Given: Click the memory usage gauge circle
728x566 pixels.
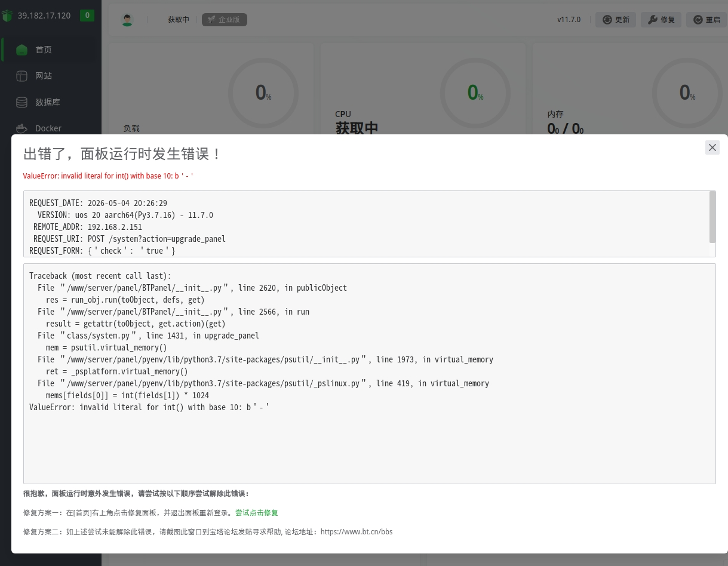Looking at the screenshot, I should click(x=687, y=93).
